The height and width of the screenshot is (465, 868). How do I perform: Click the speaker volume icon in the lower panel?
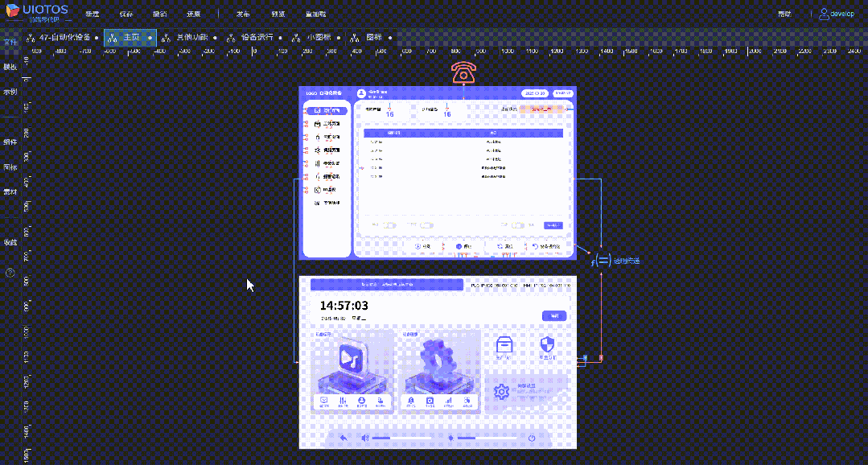[365, 438]
